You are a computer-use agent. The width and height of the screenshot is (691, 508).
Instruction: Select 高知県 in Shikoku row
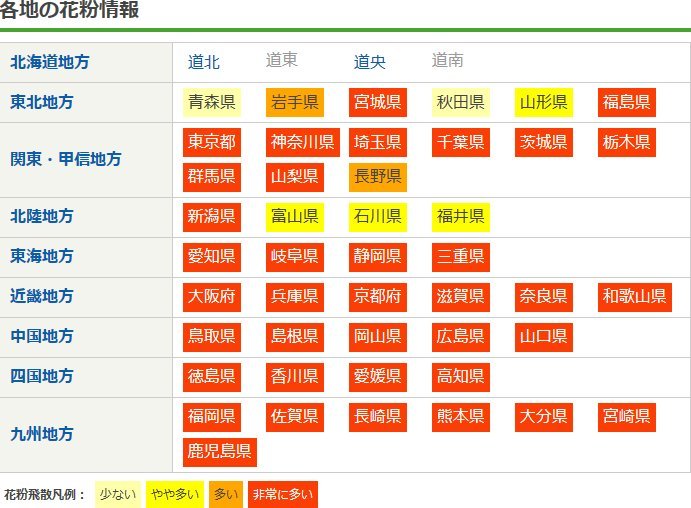[x=461, y=377]
